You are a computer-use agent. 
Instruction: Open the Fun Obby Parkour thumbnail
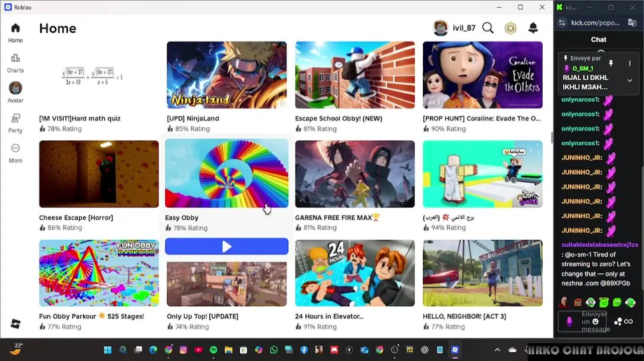click(x=99, y=273)
